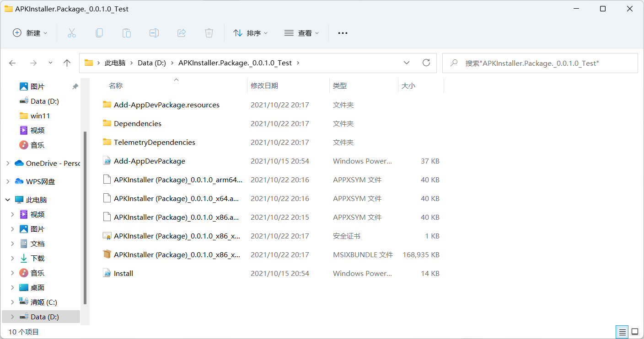Click the Share icon in toolbar
This screenshot has width=644, height=339.
tap(182, 33)
